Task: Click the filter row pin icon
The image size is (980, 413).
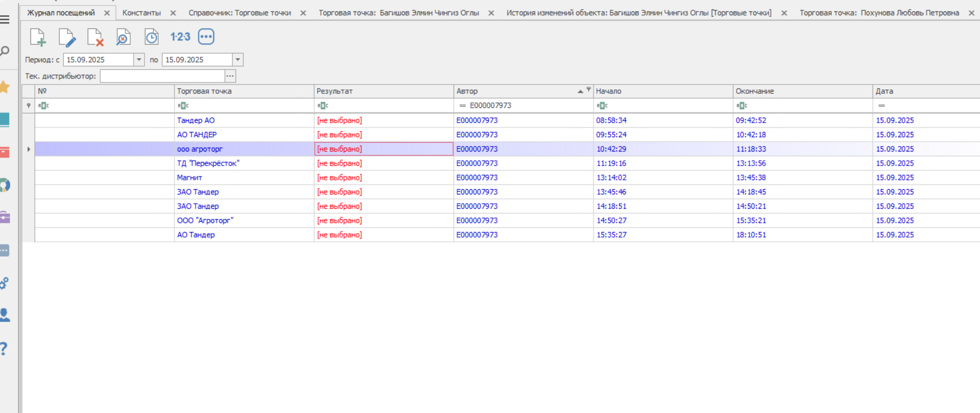Action: 28,106
